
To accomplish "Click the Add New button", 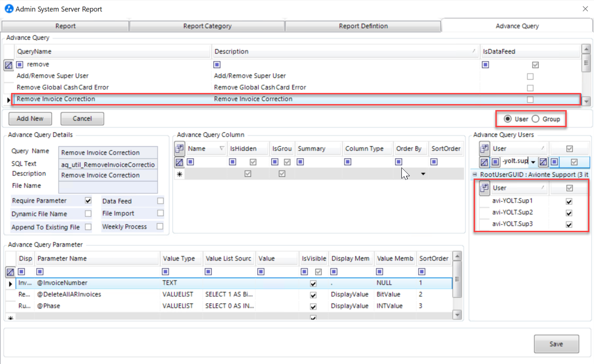I will (x=30, y=118).
